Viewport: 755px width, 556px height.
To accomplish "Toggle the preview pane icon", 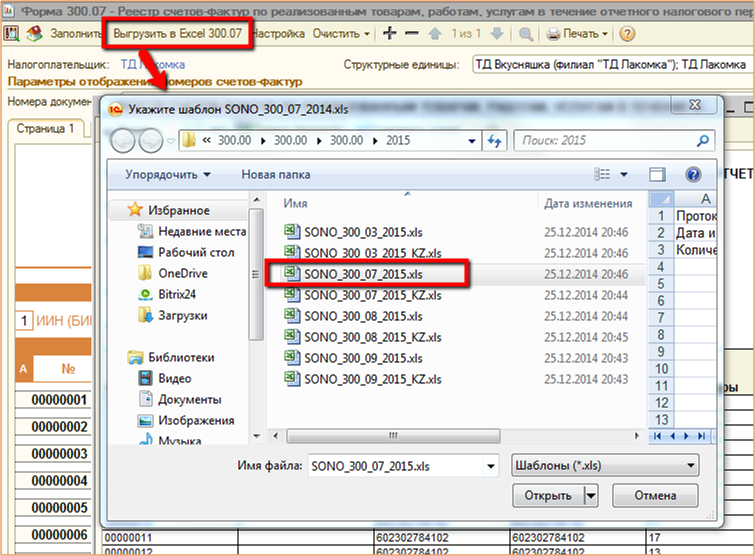I will [x=657, y=175].
